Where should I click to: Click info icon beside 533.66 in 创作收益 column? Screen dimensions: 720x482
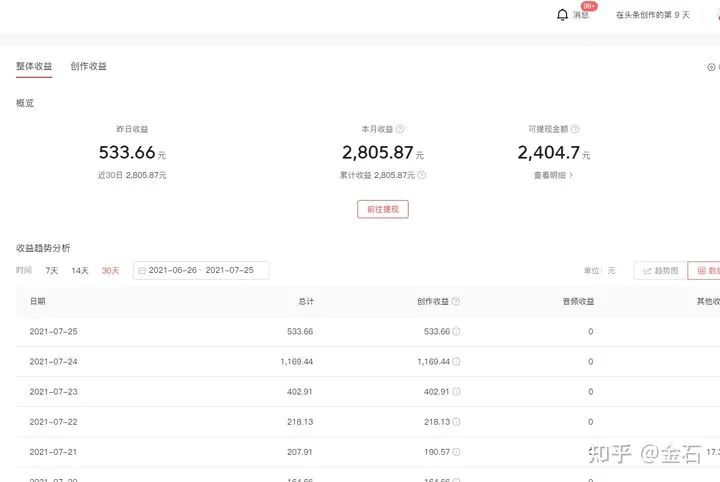coord(456,331)
